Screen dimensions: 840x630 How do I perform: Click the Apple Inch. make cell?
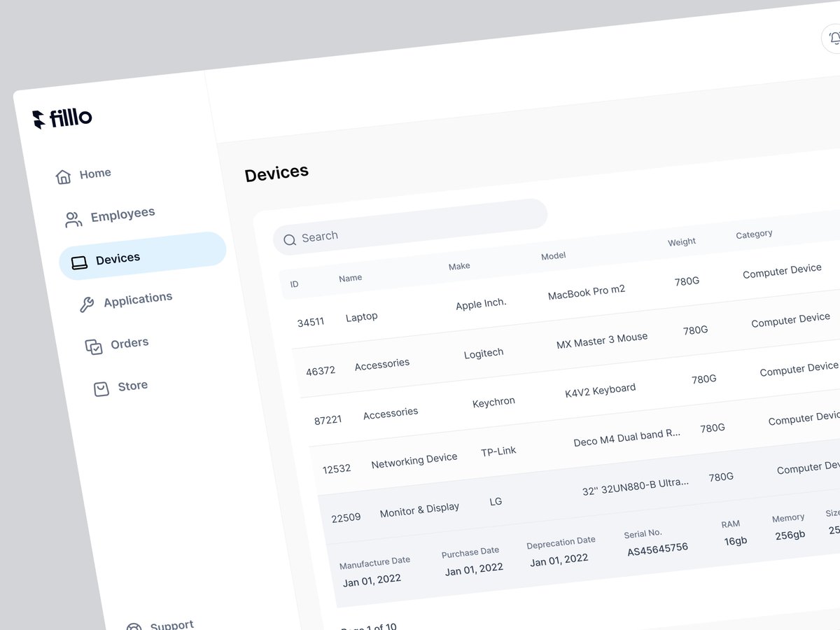point(481,304)
